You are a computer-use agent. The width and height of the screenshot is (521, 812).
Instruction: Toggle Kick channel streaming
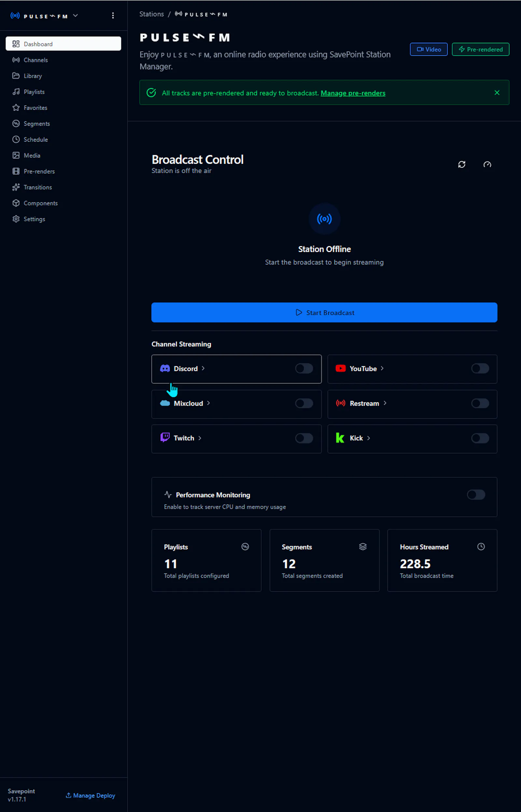coord(480,438)
